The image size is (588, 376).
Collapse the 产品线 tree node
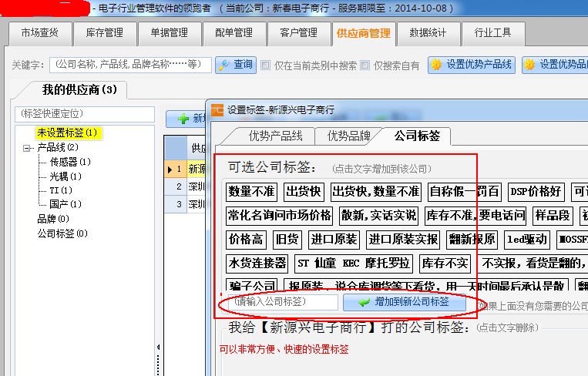pos(28,147)
